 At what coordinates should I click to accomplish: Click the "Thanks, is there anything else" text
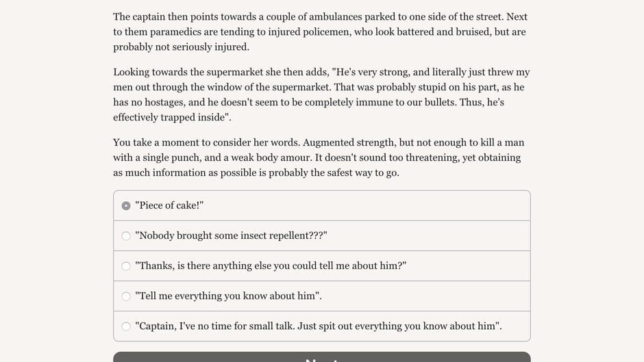(271, 266)
